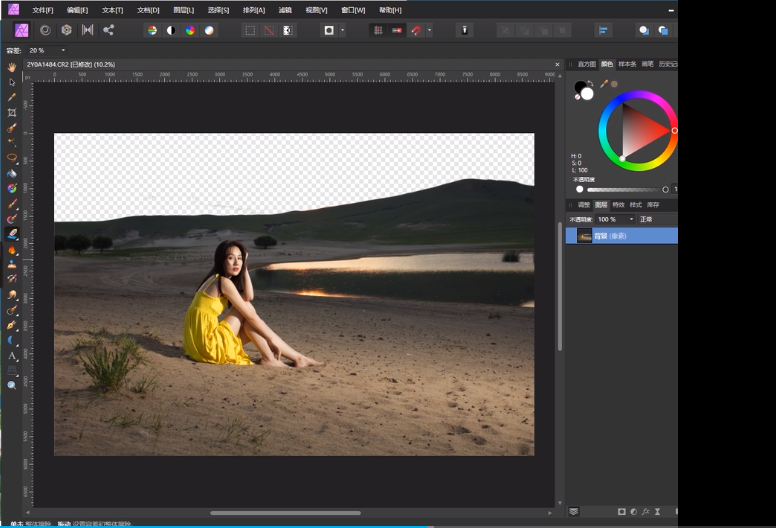Select the Text tool
Viewport: 776px width, 528px height.
pyautogui.click(x=12, y=355)
